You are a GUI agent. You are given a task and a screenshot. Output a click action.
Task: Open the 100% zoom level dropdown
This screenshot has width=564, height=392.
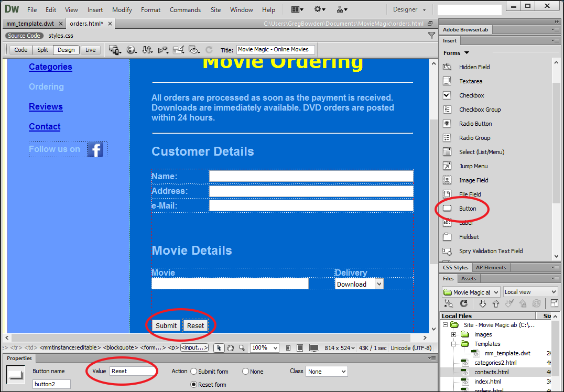point(264,348)
